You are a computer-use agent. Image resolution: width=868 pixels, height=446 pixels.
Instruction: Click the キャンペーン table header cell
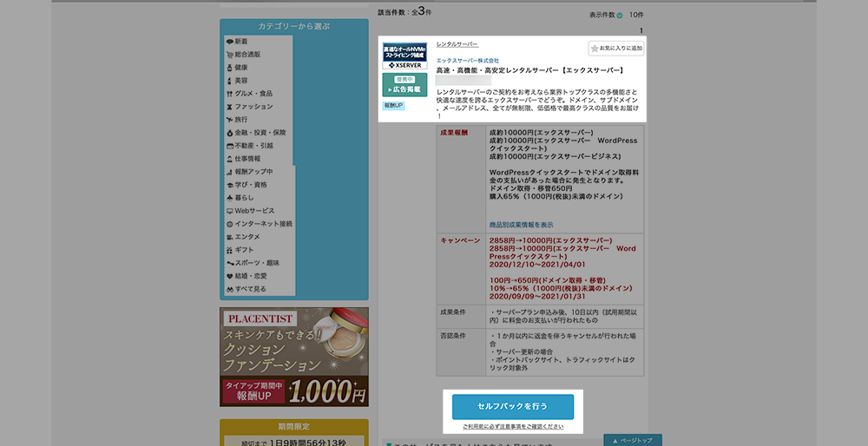click(x=461, y=268)
